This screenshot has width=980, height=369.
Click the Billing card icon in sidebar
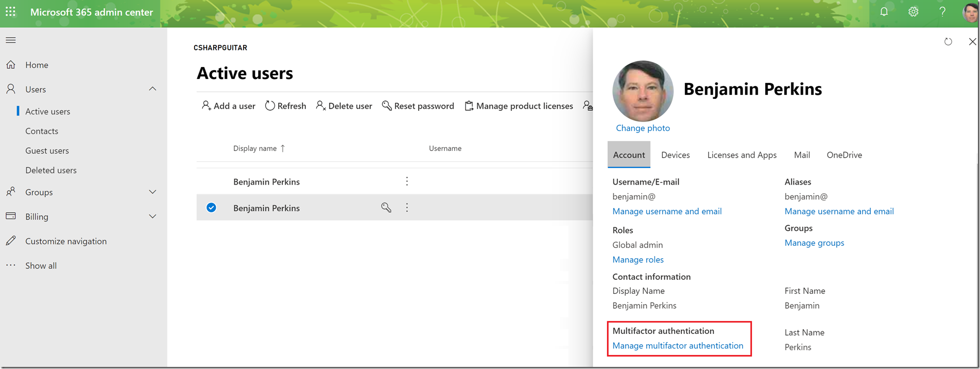[11, 216]
